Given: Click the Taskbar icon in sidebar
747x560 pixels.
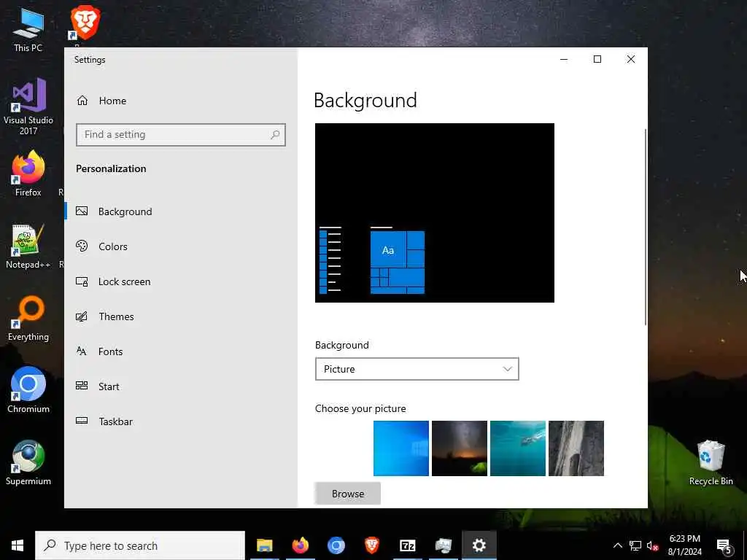Looking at the screenshot, I should (x=82, y=421).
